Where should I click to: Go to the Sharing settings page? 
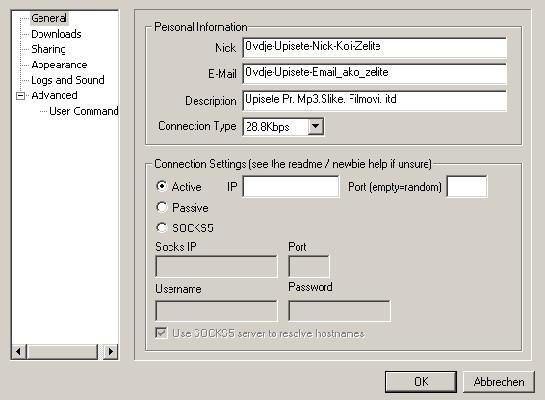(x=48, y=49)
